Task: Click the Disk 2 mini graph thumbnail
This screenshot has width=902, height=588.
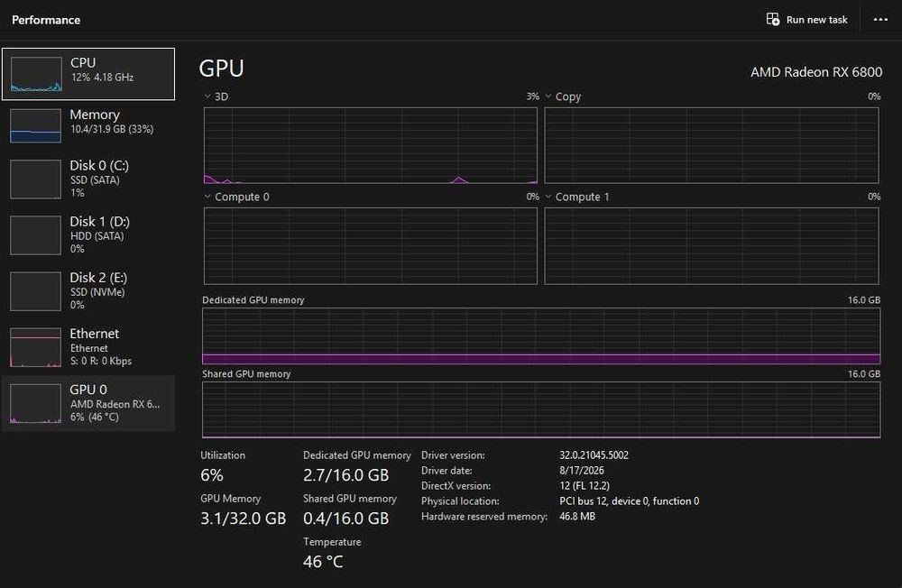Action: [36, 291]
